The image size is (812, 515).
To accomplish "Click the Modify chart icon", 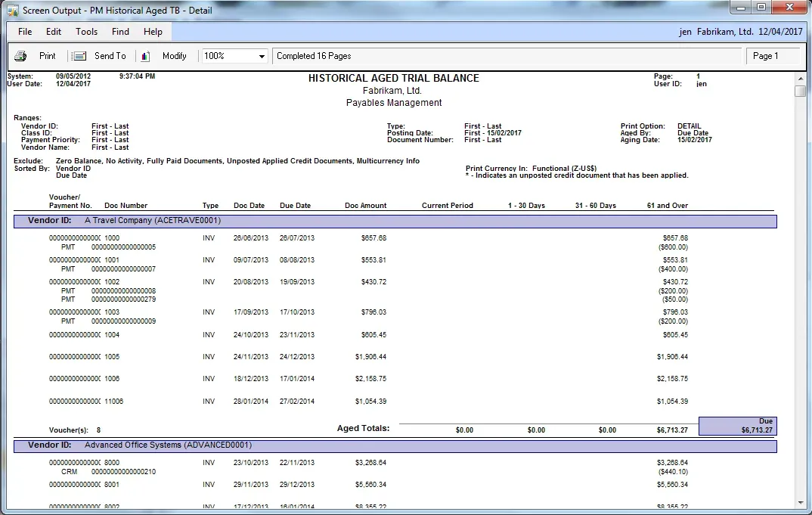I will point(145,56).
